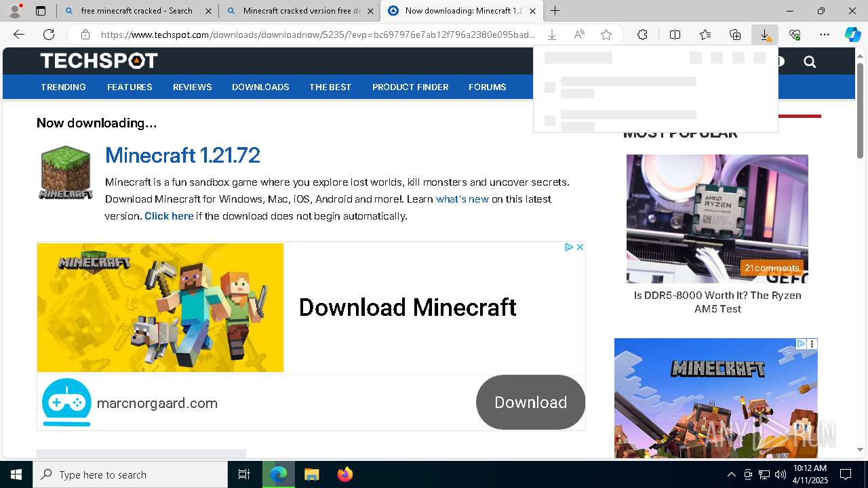
Task: Open FORUMS menu
Action: (488, 87)
